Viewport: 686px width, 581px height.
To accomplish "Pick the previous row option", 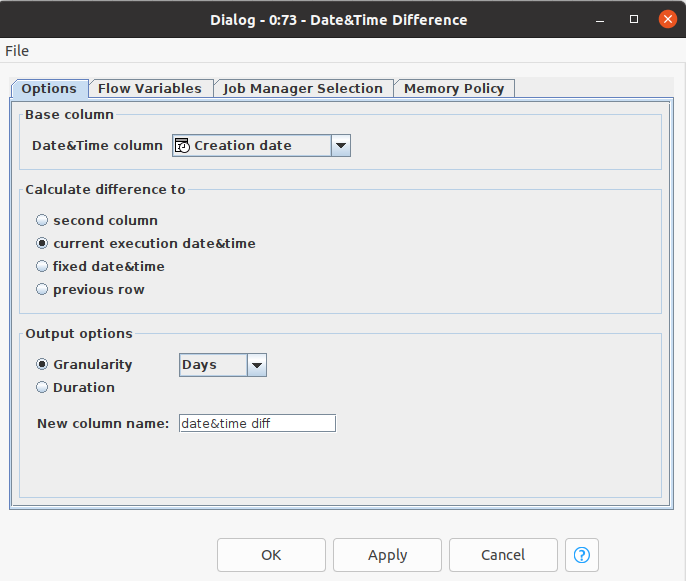I will (42, 290).
